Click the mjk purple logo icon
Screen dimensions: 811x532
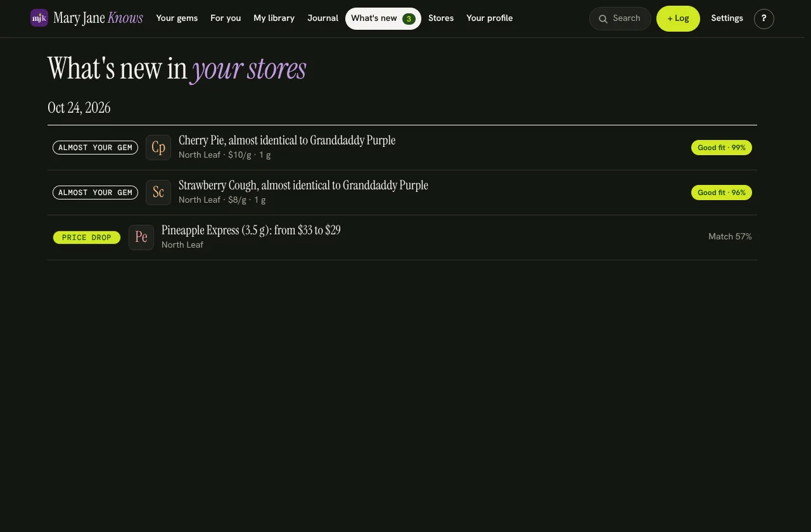pos(39,18)
